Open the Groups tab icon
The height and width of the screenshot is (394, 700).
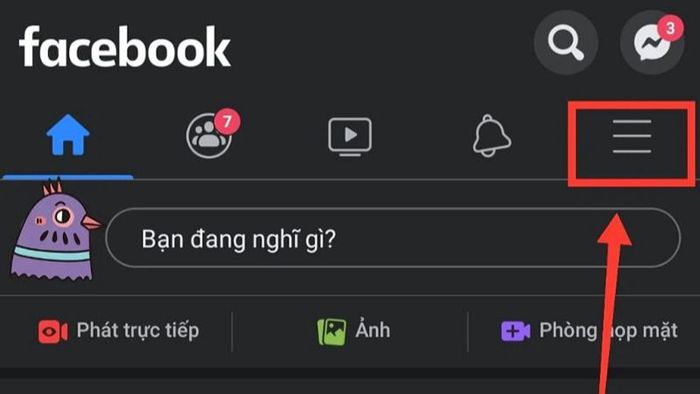click(x=209, y=135)
